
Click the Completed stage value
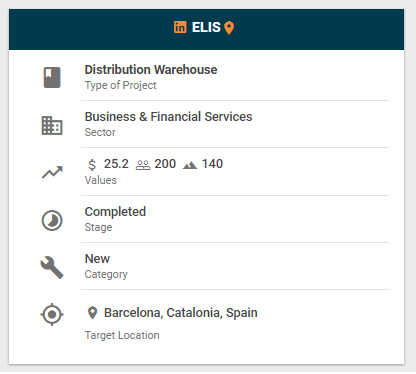(115, 212)
